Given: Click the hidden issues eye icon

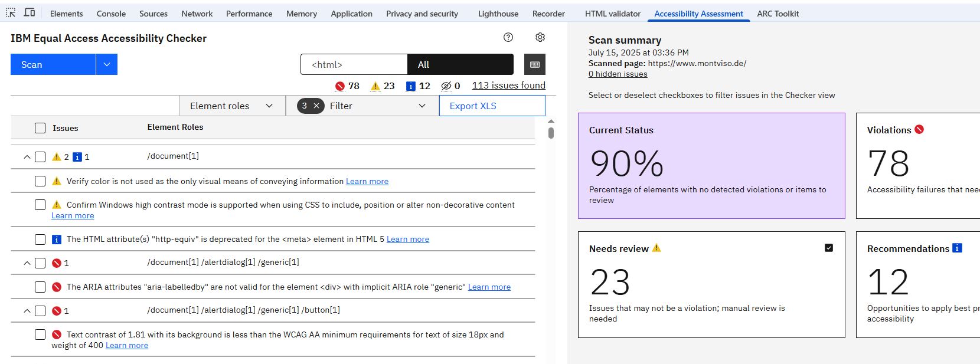Looking at the screenshot, I should (446, 86).
